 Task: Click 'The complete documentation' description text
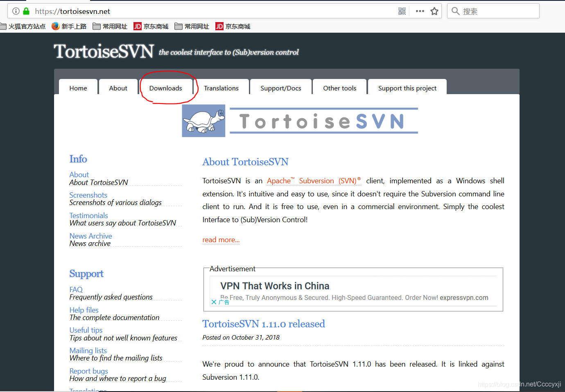coord(114,318)
